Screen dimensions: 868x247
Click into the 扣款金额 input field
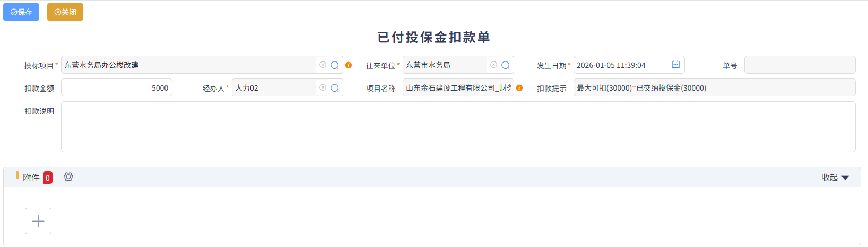pyautogui.click(x=117, y=88)
